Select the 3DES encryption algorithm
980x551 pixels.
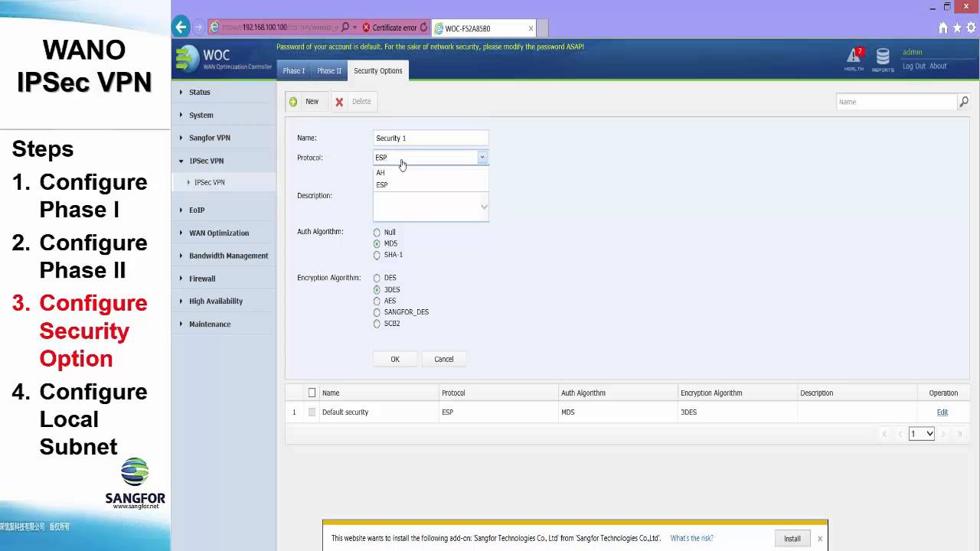(377, 290)
